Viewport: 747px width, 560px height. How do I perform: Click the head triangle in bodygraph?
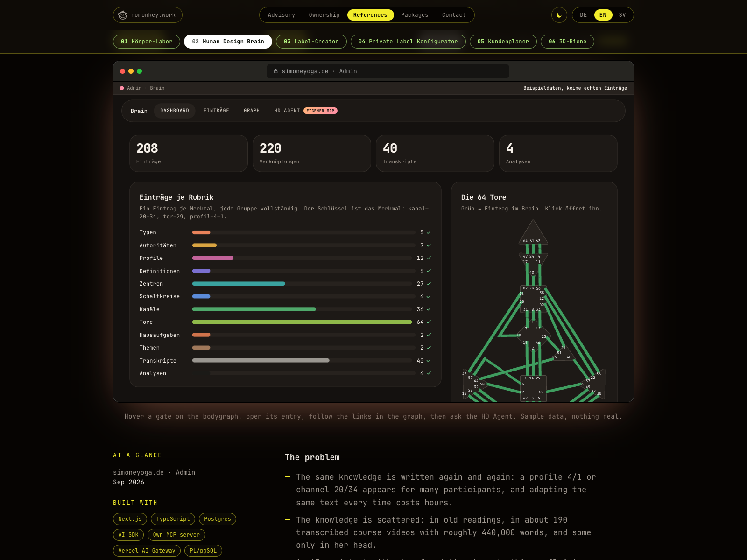(533, 234)
